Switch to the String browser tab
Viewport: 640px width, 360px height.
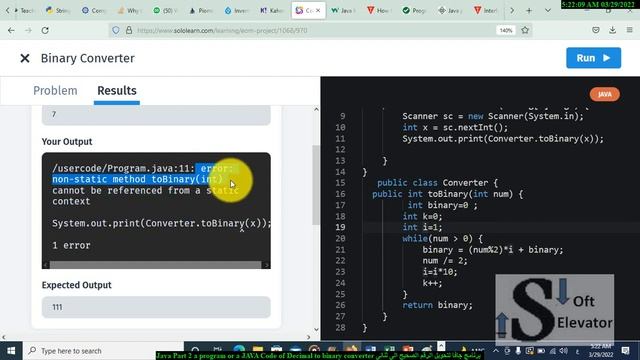[58, 11]
